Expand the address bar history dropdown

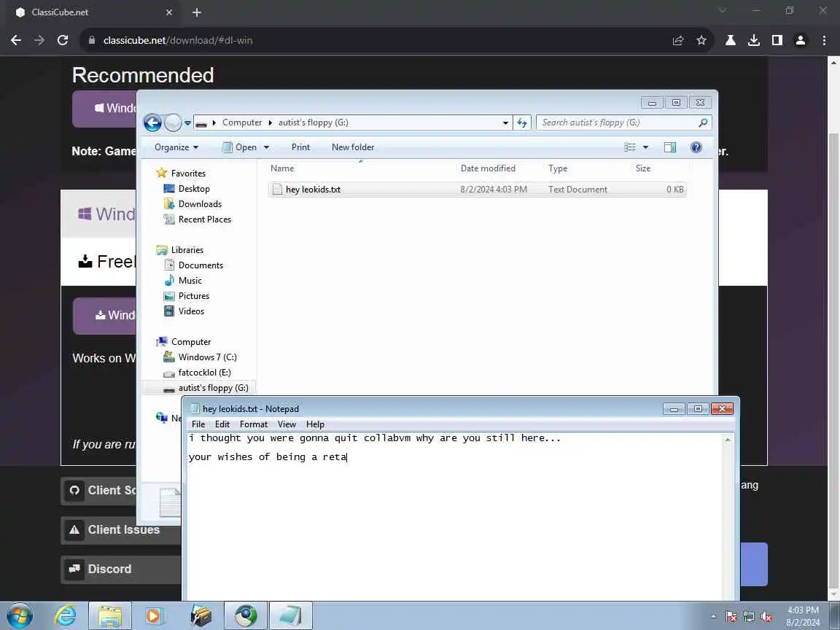coord(505,122)
